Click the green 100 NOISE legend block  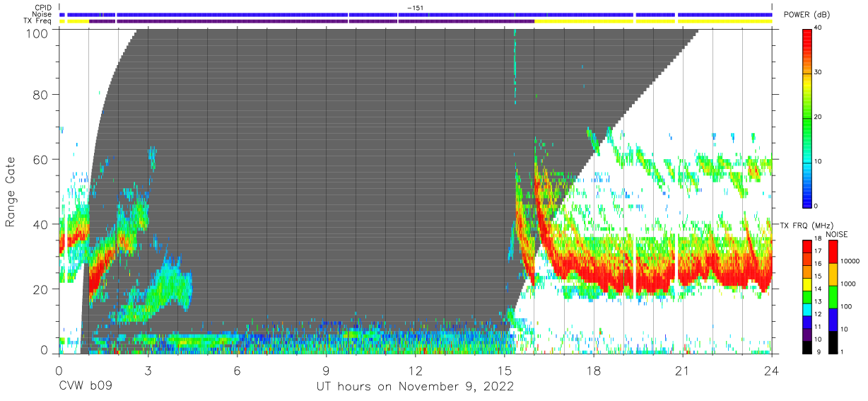833,297
